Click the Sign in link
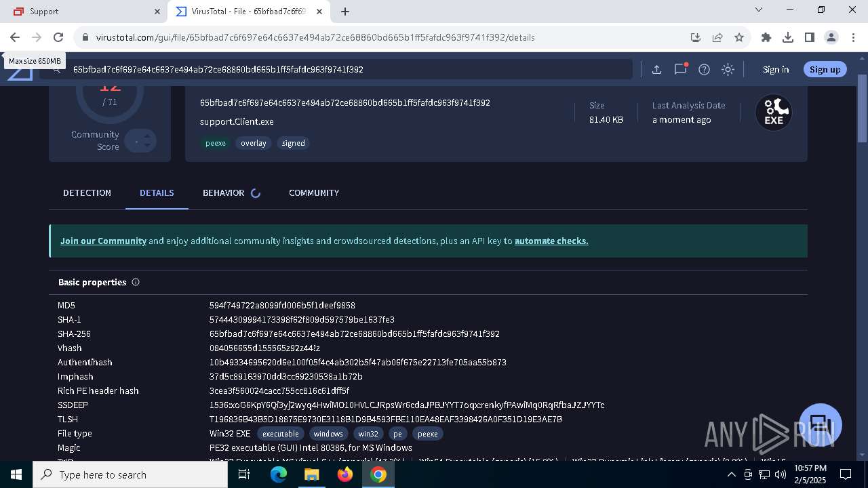This screenshot has height=488, width=868. pyautogui.click(x=776, y=69)
